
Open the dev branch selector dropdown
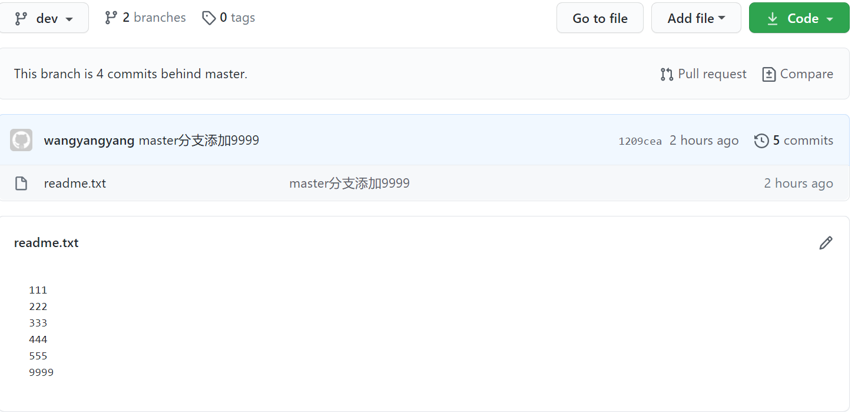click(x=44, y=18)
